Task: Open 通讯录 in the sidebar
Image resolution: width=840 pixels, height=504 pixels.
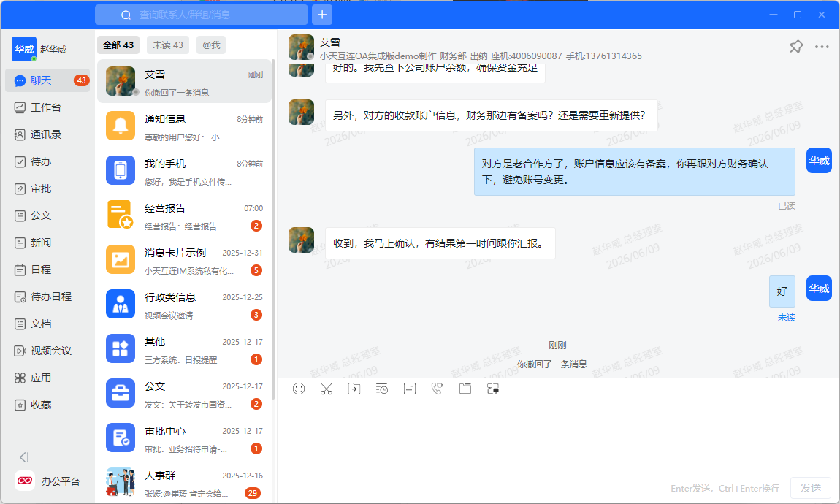Action: pos(47,134)
